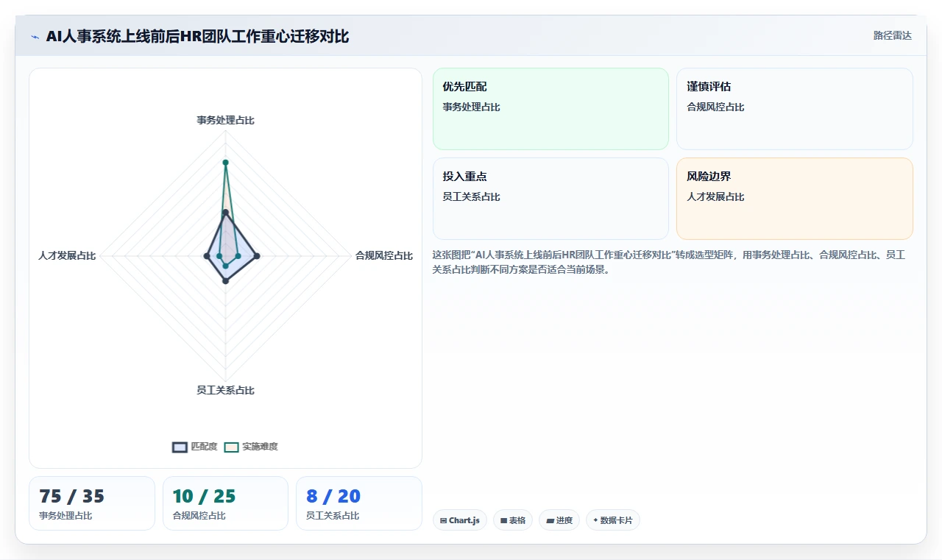Viewport: 942px width, 560px height.
Task: Click the 匹配度 legend label
Action: tap(204, 447)
